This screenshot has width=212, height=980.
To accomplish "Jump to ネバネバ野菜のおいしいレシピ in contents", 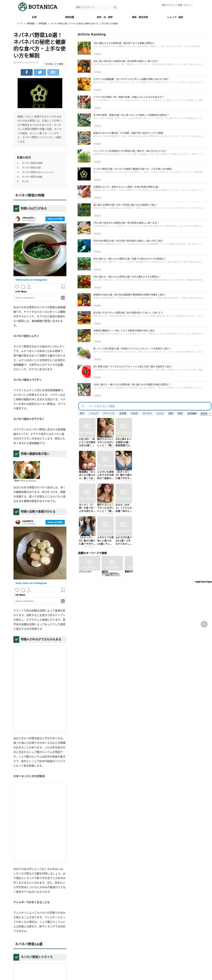I will [x=38, y=172].
